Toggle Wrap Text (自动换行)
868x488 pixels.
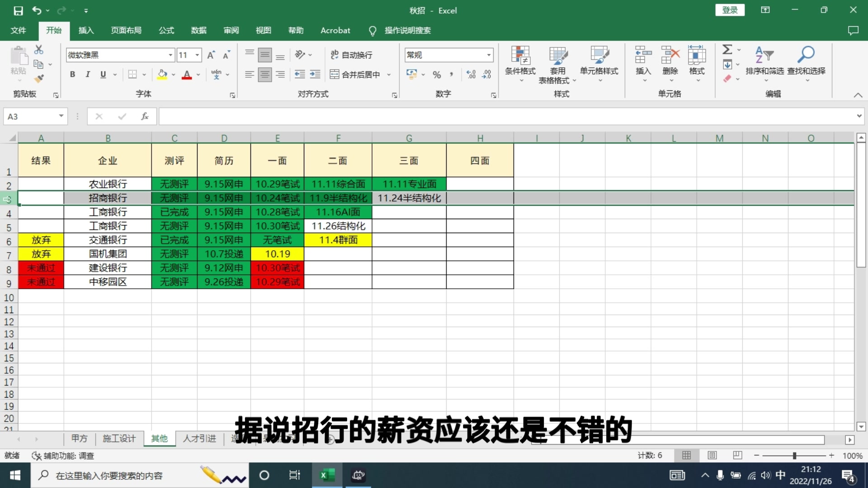[352, 55]
